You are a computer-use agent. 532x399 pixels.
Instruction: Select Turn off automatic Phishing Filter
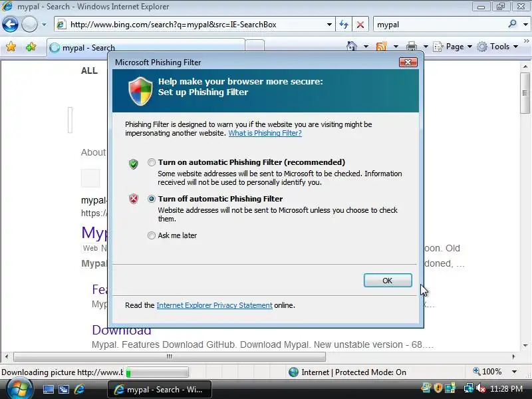[152, 199]
